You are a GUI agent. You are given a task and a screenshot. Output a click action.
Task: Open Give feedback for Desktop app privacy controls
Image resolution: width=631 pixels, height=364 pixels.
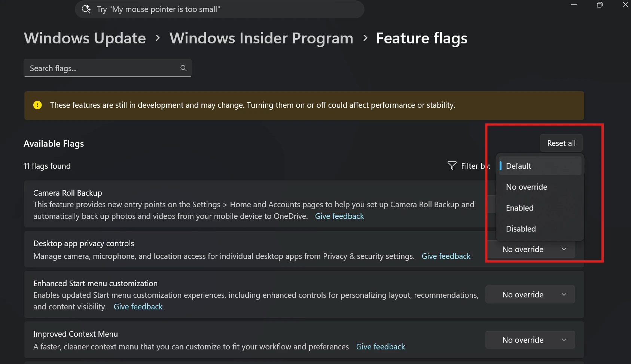[446, 256]
